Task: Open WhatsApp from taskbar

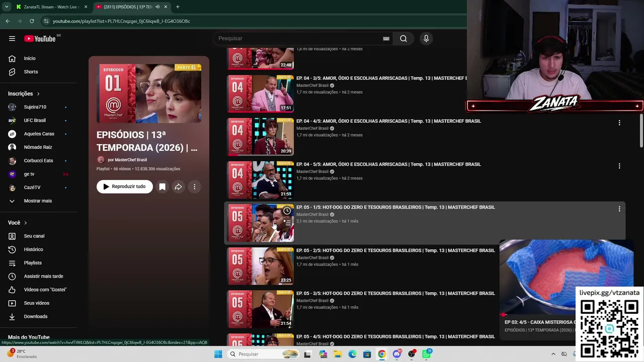Action: [426, 354]
